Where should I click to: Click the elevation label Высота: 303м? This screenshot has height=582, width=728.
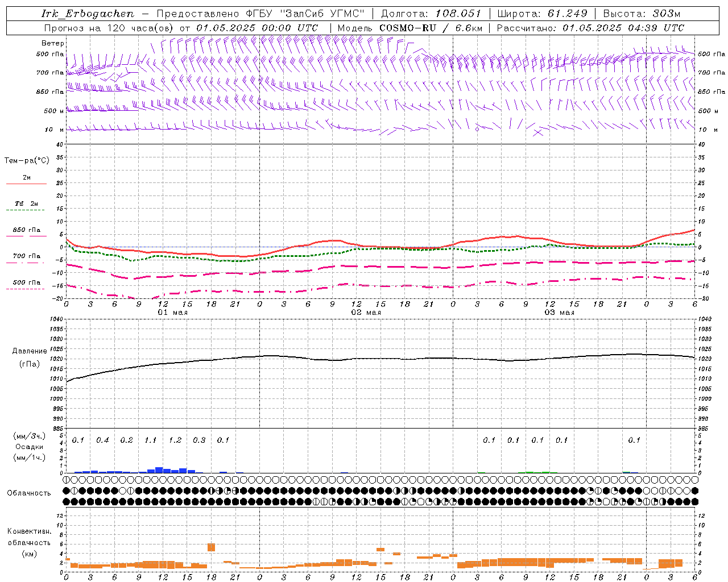pos(642,14)
